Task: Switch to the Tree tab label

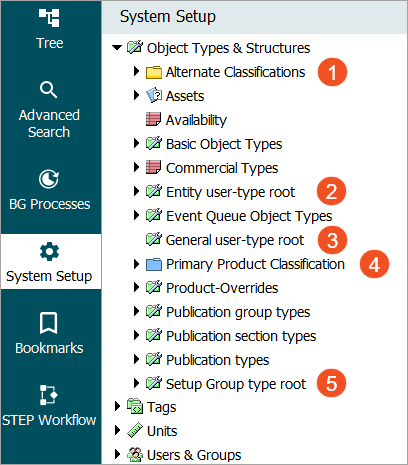Action: 50,43
